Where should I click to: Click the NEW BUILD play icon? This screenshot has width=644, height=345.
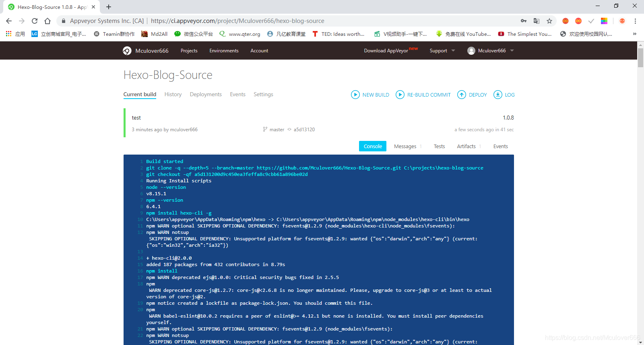pos(355,95)
